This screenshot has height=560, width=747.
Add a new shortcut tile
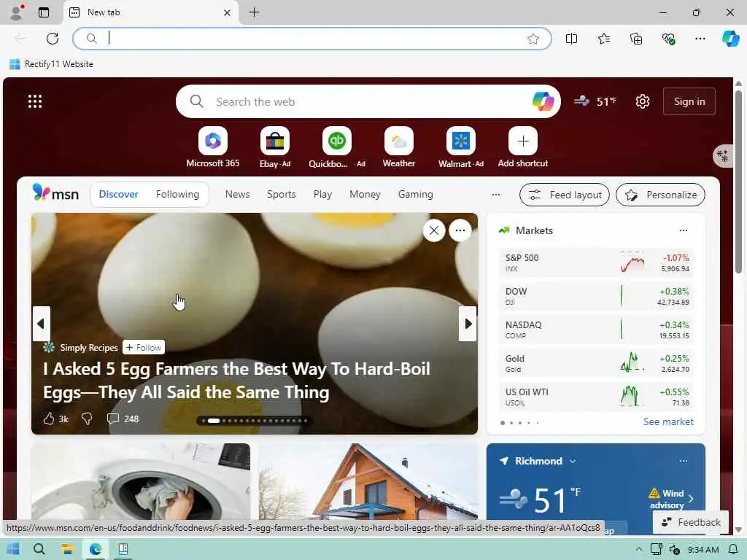522,147
